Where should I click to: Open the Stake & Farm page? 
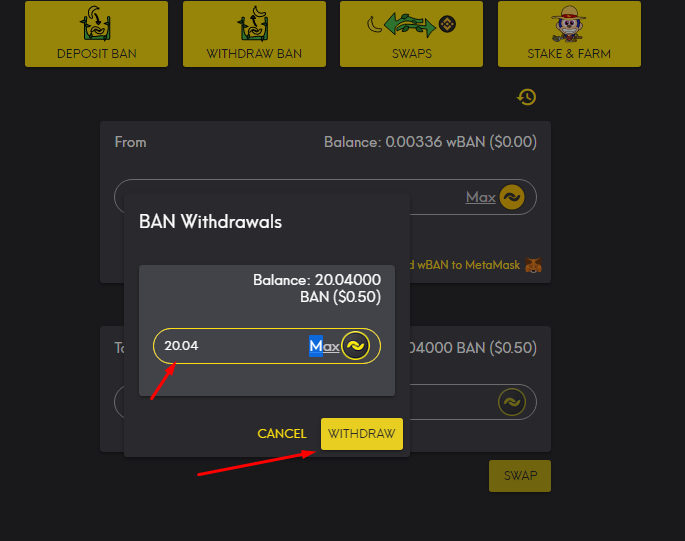pos(569,34)
